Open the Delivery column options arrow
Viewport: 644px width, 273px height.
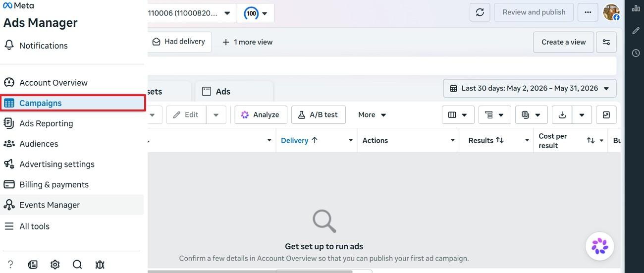pyautogui.click(x=351, y=140)
